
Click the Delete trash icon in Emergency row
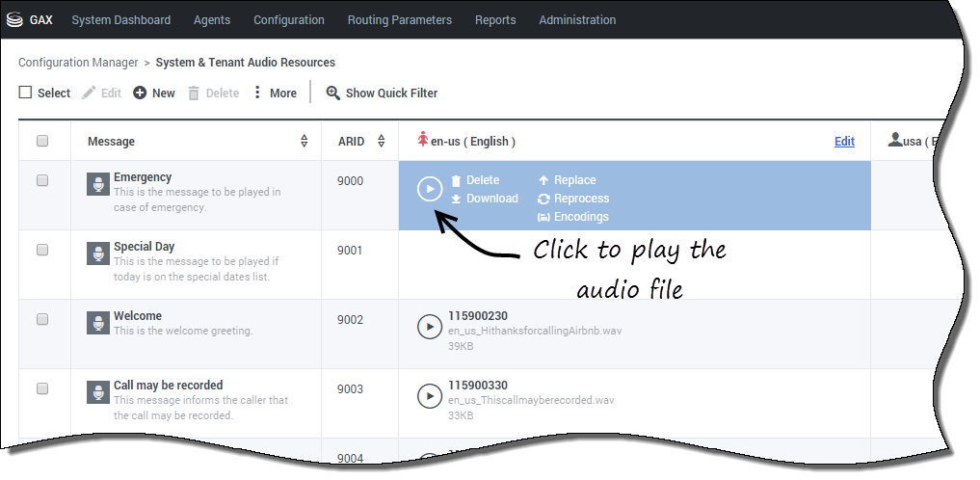tap(457, 180)
